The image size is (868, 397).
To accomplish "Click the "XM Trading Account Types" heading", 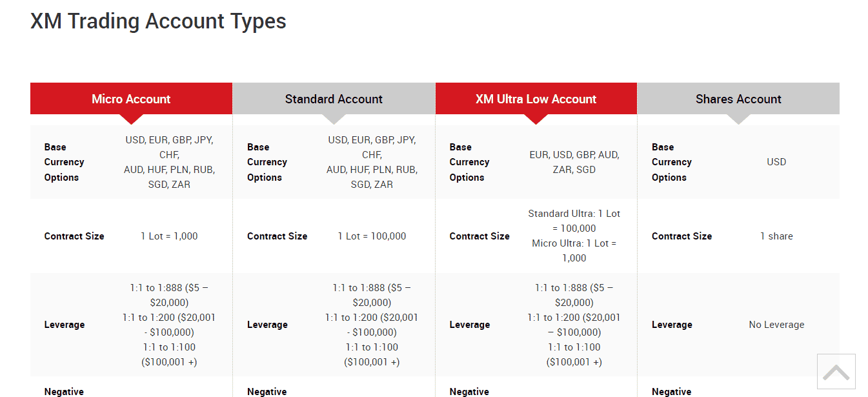I will pyautogui.click(x=158, y=21).
